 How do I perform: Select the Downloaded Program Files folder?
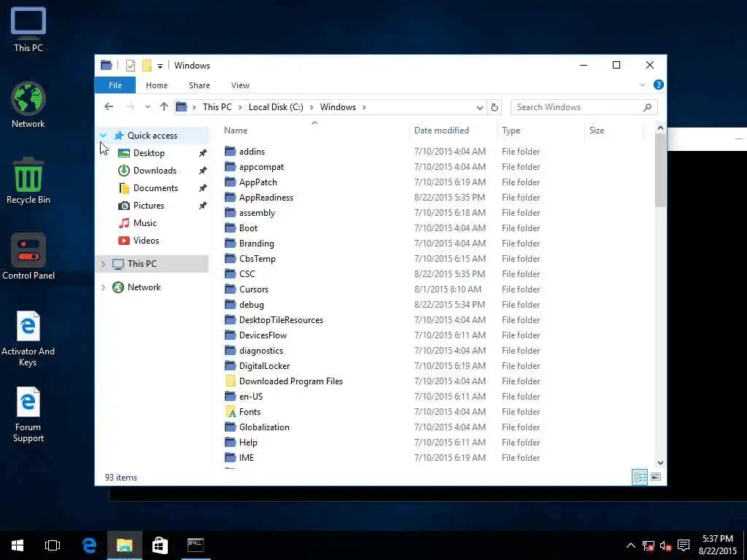pos(290,381)
